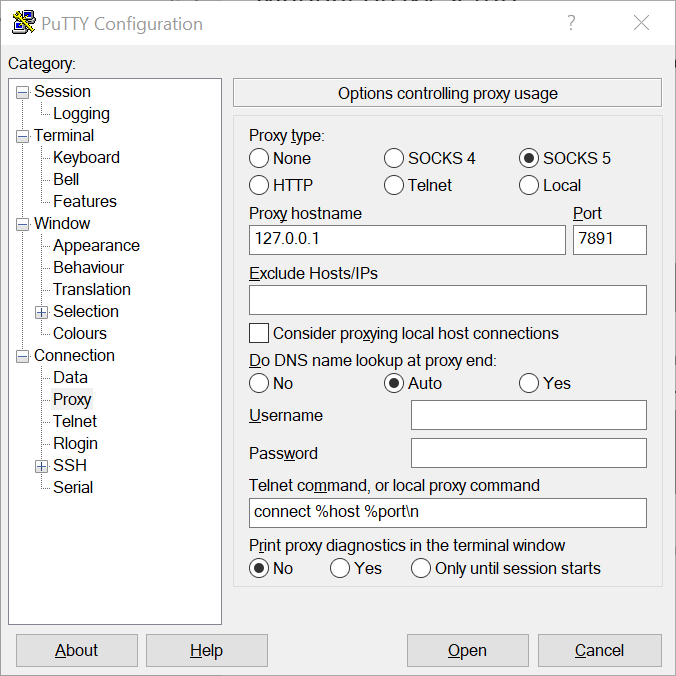Open the SSH category
Viewport: 676px width, 676px height.
click(x=70, y=465)
